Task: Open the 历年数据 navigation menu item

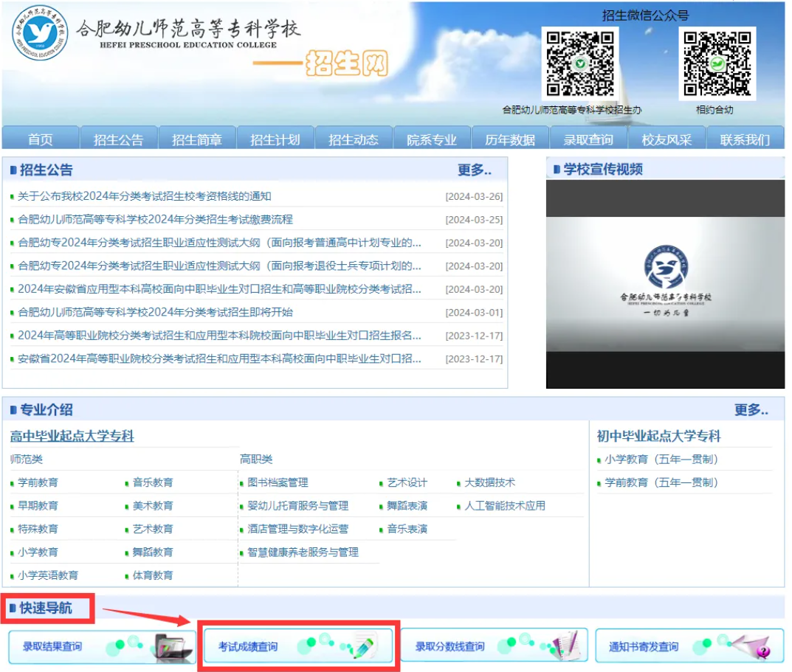Action: coord(511,137)
